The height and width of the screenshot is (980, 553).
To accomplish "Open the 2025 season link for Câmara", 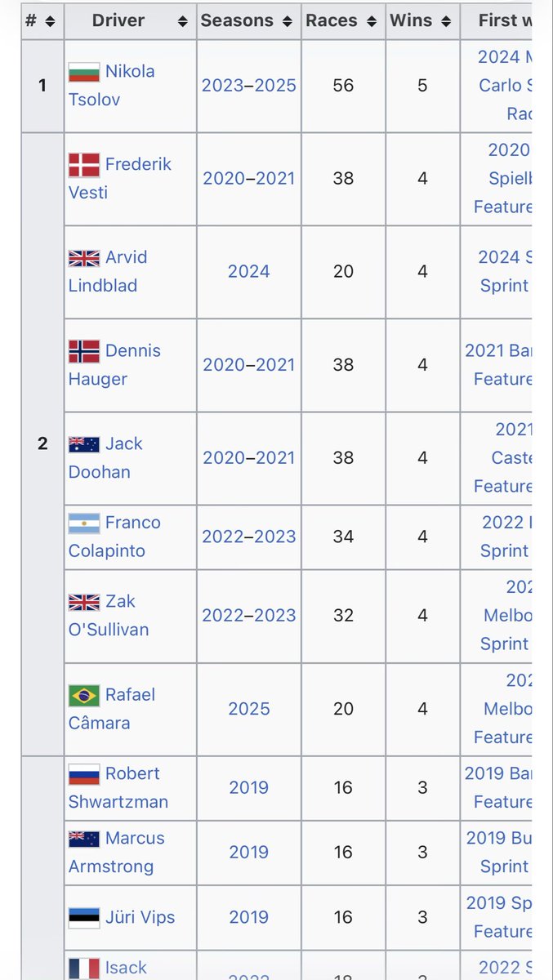I will 249,709.
